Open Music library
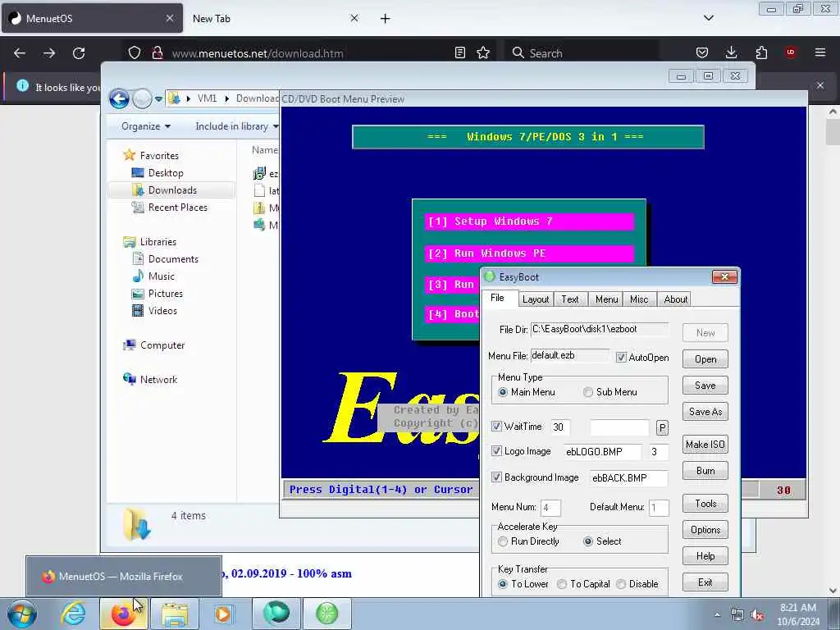Viewport: 840px width, 630px height. [x=162, y=276]
